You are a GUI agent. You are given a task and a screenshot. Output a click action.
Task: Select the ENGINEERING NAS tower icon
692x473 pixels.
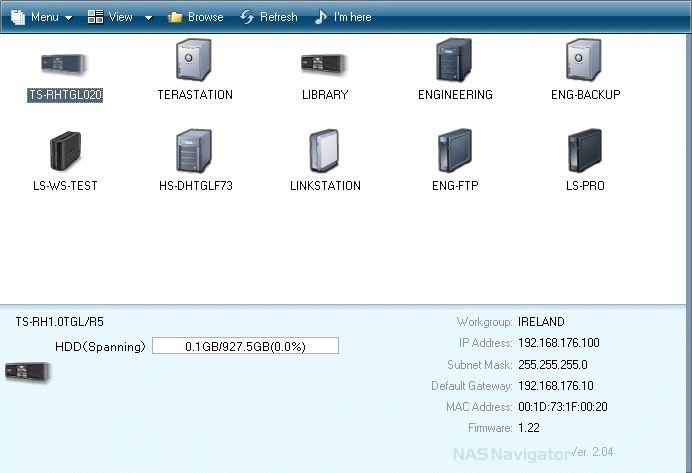(454, 60)
